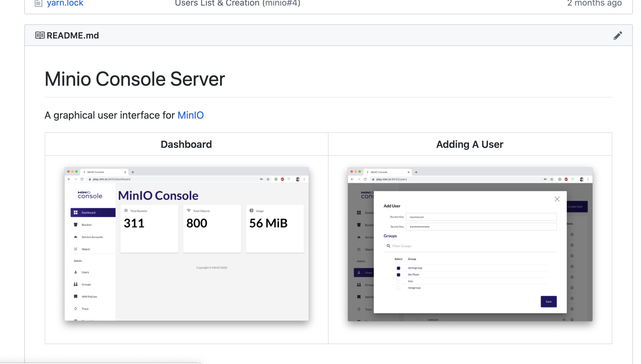The image size is (641, 364).
Task: Click the 'Add User' dialog title
Action: click(392, 206)
